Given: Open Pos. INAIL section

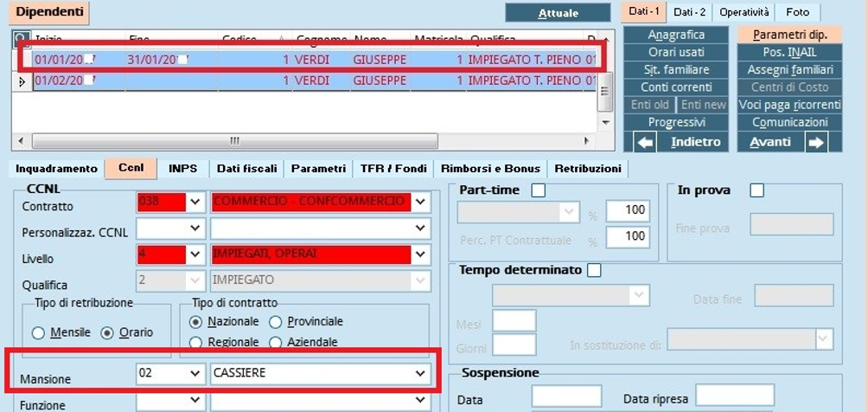Looking at the screenshot, I should [x=790, y=52].
